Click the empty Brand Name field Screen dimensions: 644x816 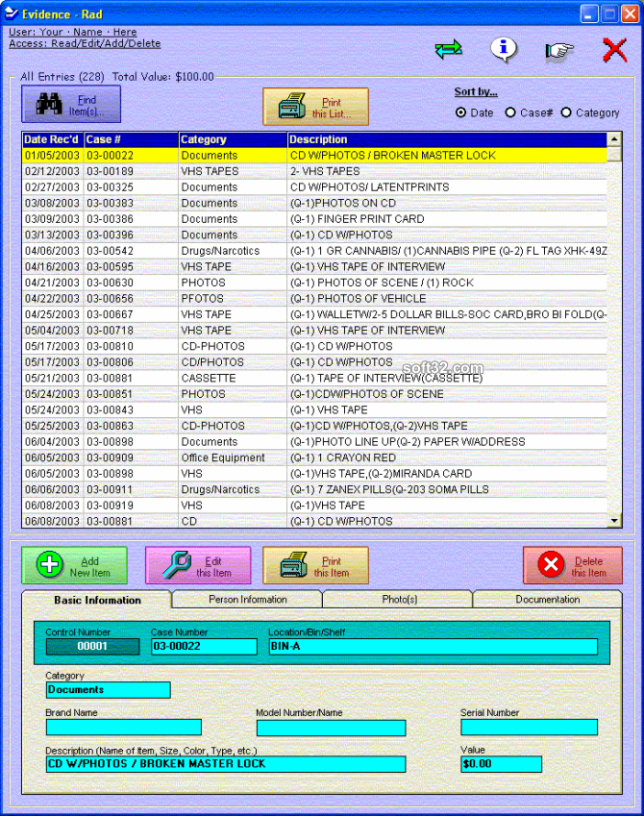[x=123, y=727]
